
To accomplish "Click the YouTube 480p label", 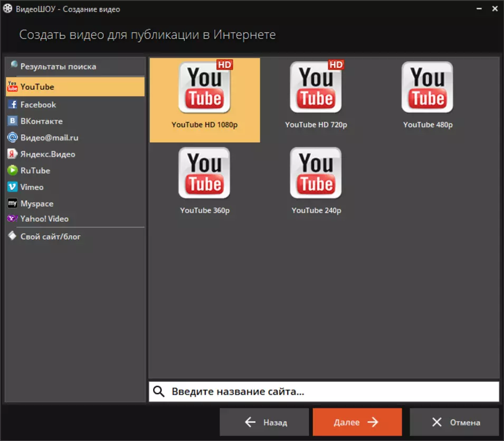I will pyautogui.click(x=428, y=124).
